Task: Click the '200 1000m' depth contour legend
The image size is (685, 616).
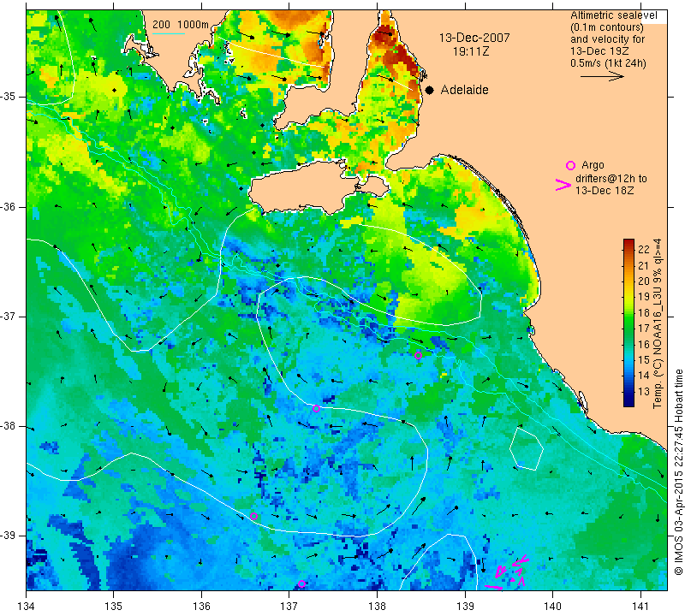Action: [x=181, y=25]
